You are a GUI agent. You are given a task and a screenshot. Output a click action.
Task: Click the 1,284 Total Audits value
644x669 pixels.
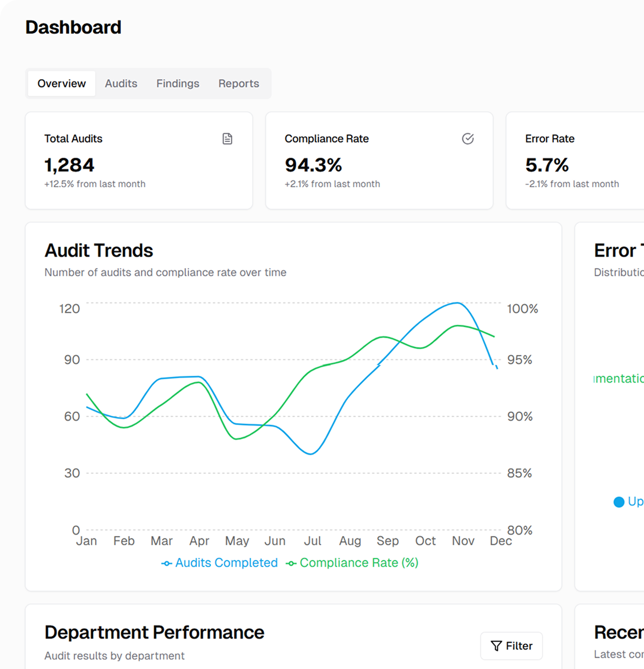69,165
